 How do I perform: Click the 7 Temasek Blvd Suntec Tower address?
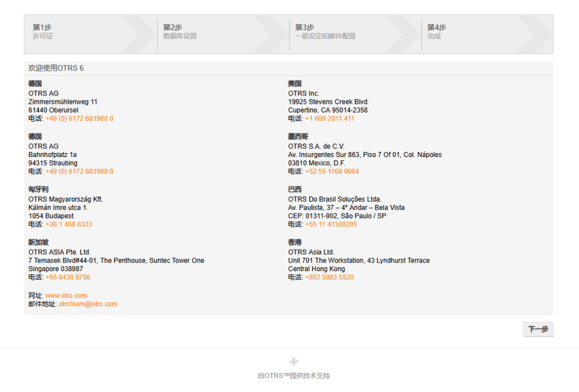click(x=116, y=261)
